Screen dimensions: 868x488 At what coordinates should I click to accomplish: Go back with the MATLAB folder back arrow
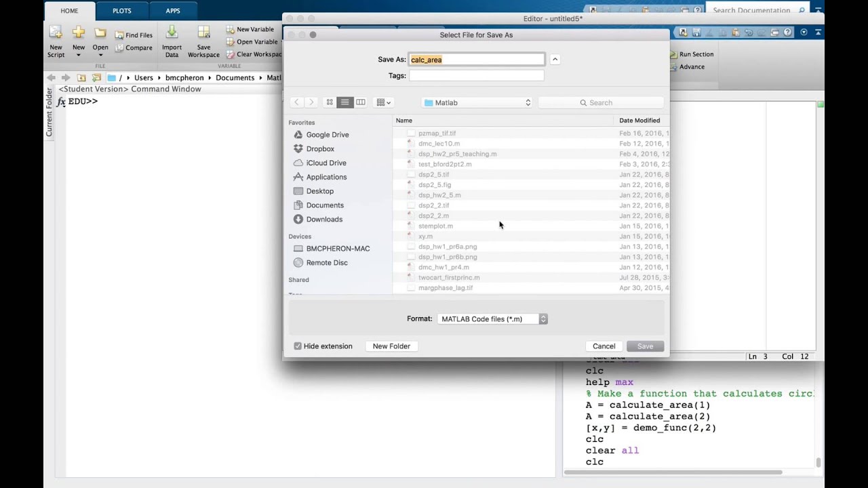coord(51,78)
